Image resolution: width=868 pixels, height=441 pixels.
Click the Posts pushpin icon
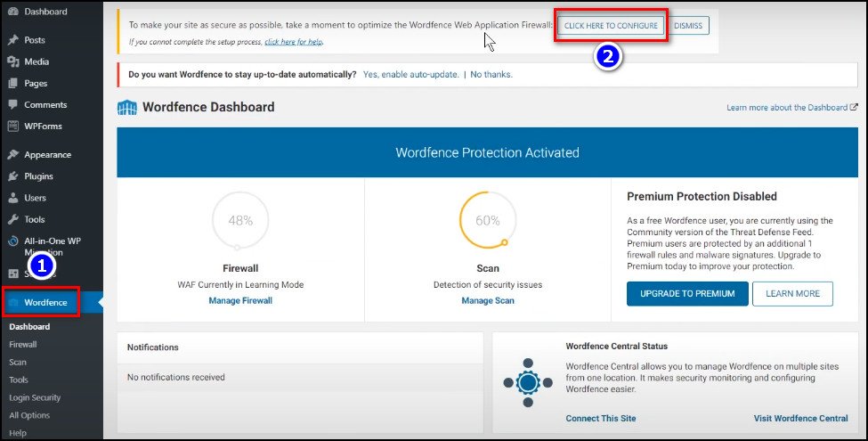point(13,40)
